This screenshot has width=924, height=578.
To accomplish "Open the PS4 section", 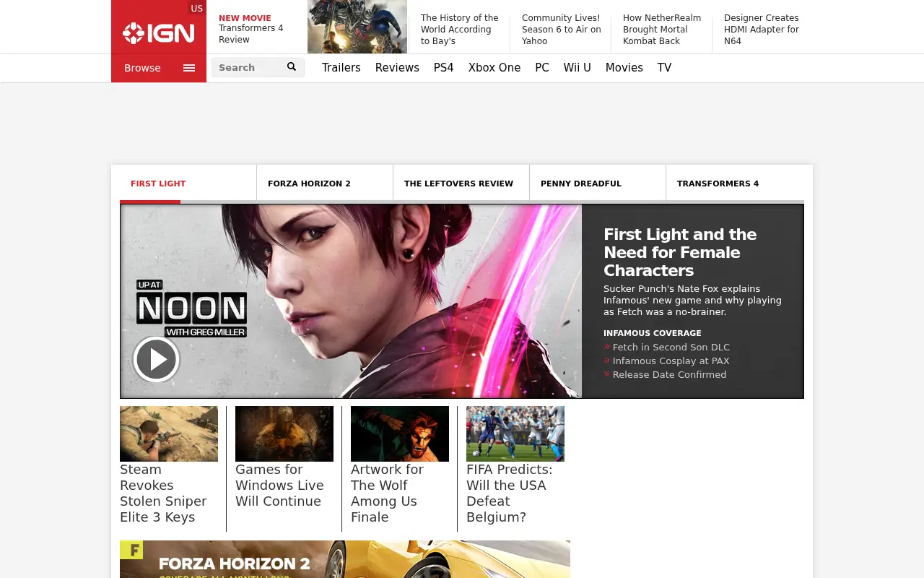I will 444,68.
